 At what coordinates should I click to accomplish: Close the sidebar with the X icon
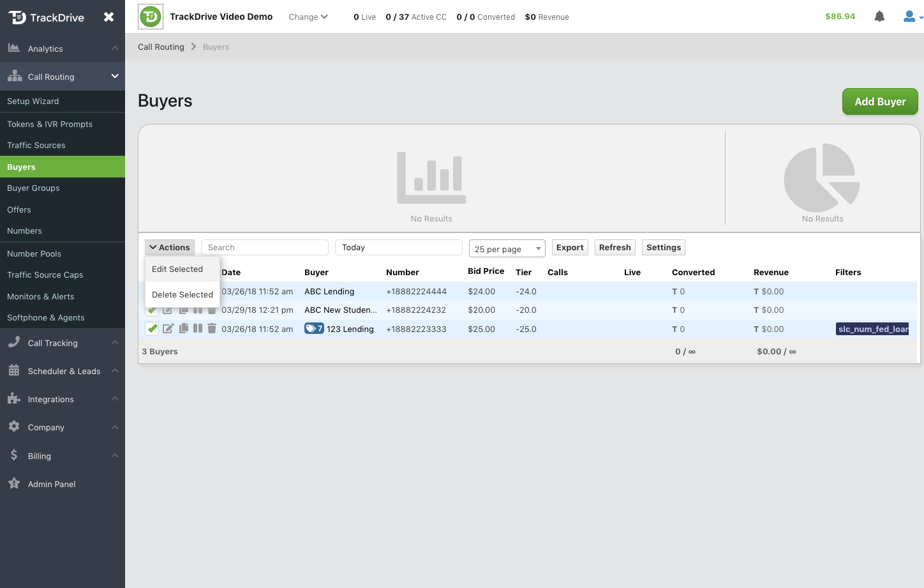click(x=109, y=17)
